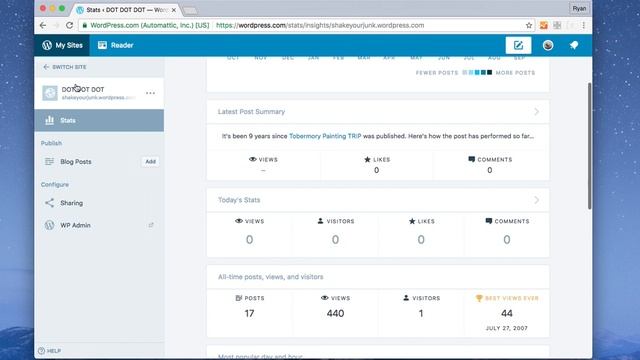Viewport: 640px width, 360px height.
Task: Open the Stats sidebar item
Action: coord(99,120)
